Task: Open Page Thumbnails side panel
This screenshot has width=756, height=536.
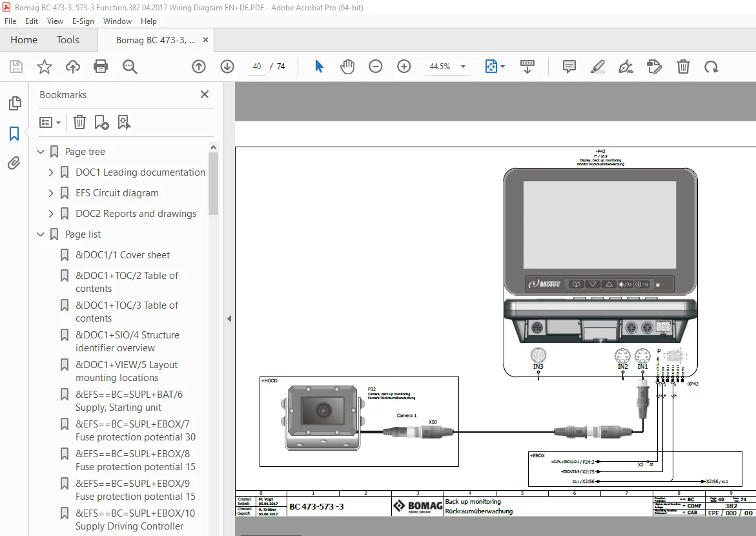Action: (x=14, y=103)
